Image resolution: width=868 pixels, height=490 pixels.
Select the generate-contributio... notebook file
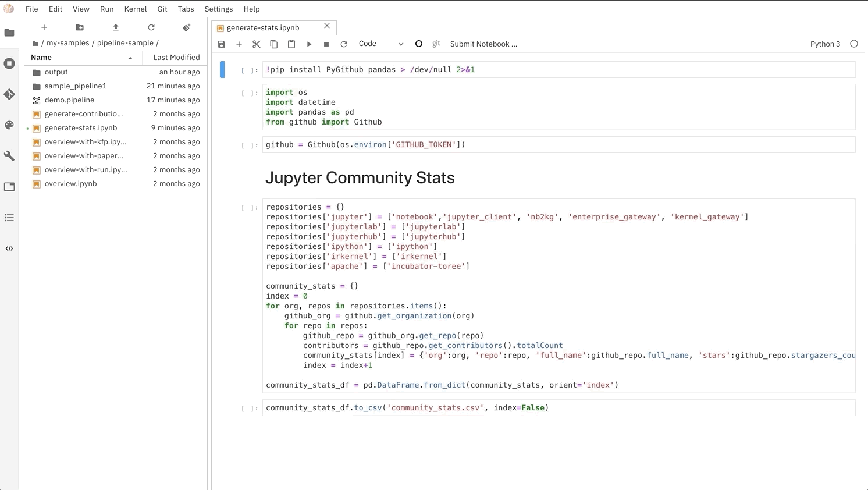tap(115, 114)
